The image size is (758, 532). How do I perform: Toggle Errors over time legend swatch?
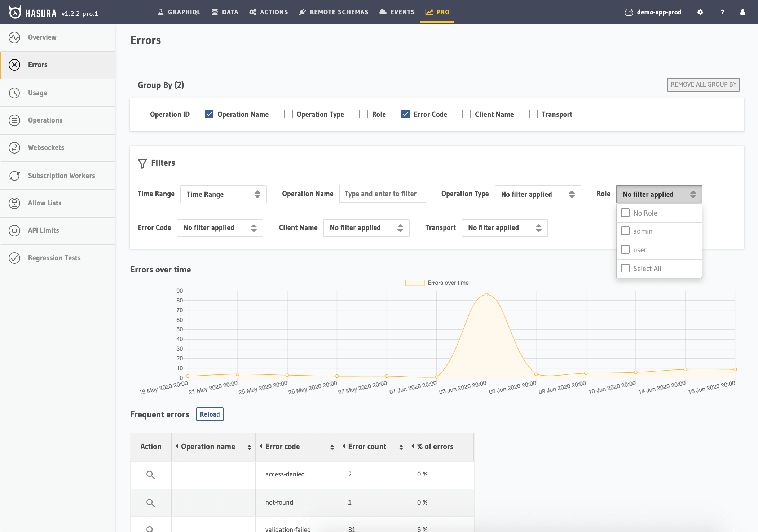pyautogui.click(x=415, y=283)
